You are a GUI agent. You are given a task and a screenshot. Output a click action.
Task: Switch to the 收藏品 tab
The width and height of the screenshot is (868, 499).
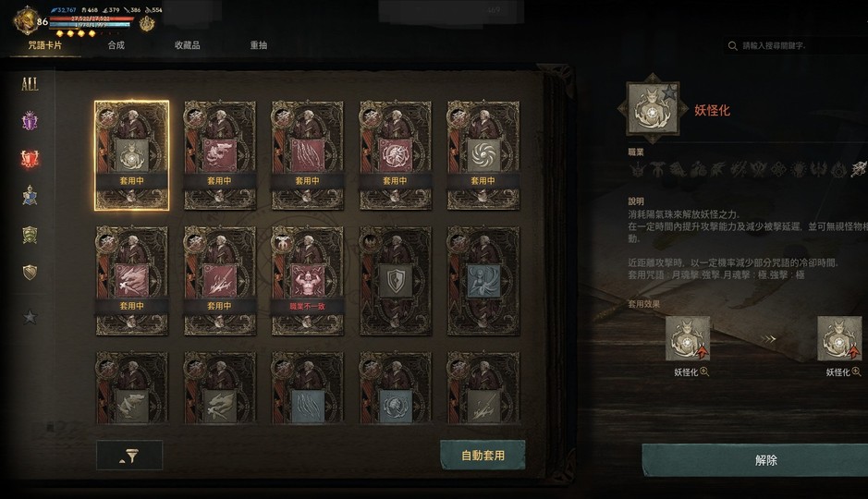tap(187, 45)
